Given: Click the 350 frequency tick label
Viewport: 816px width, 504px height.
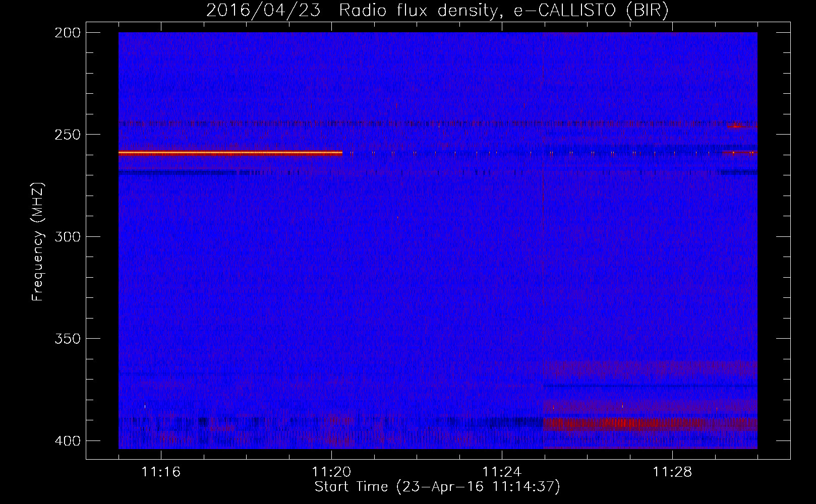Looking at the screenshot, I should tap(67, 339).
